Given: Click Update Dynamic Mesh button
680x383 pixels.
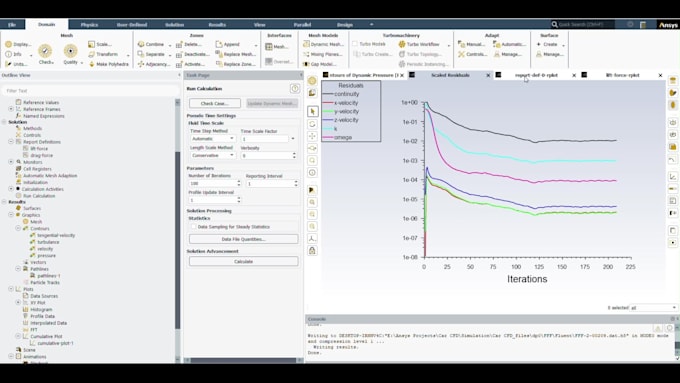Looking at the screenshot, I should (x=272, y=103).
